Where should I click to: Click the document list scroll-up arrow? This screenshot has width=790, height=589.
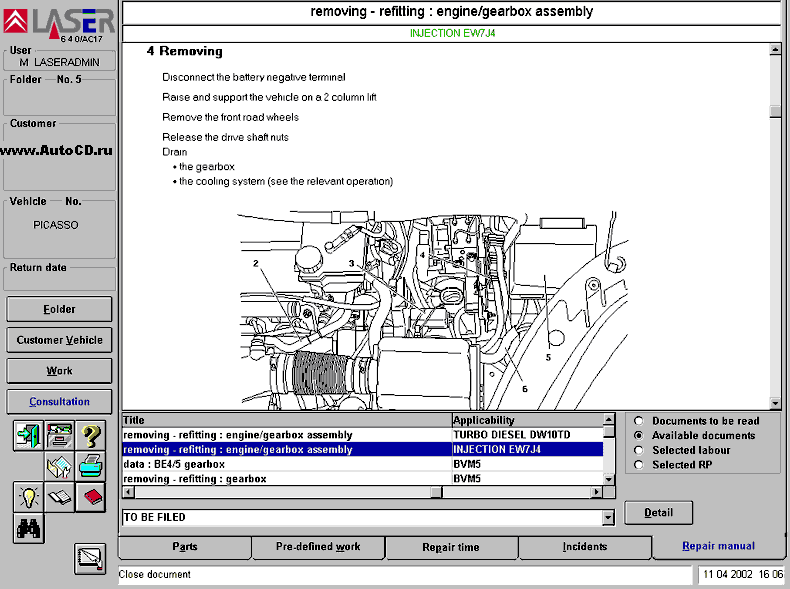tap(609, 419)
